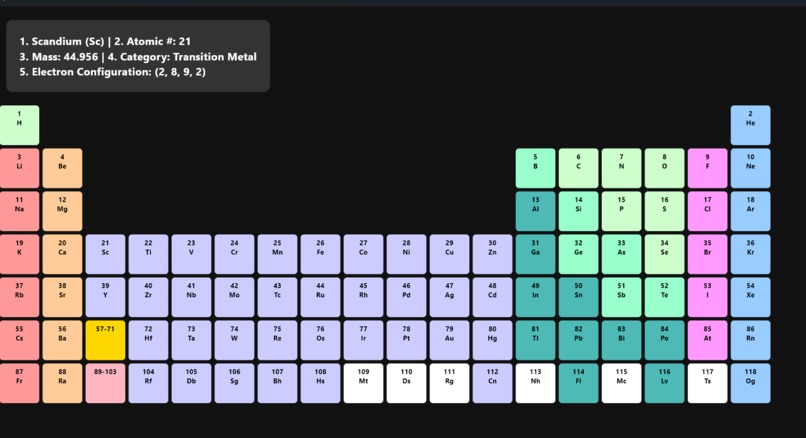Screen dimensions: 806x438
Task: Select the Yttrium (Y) tile numbered 39
Action: pyautogui.click(x=105, y=297)
